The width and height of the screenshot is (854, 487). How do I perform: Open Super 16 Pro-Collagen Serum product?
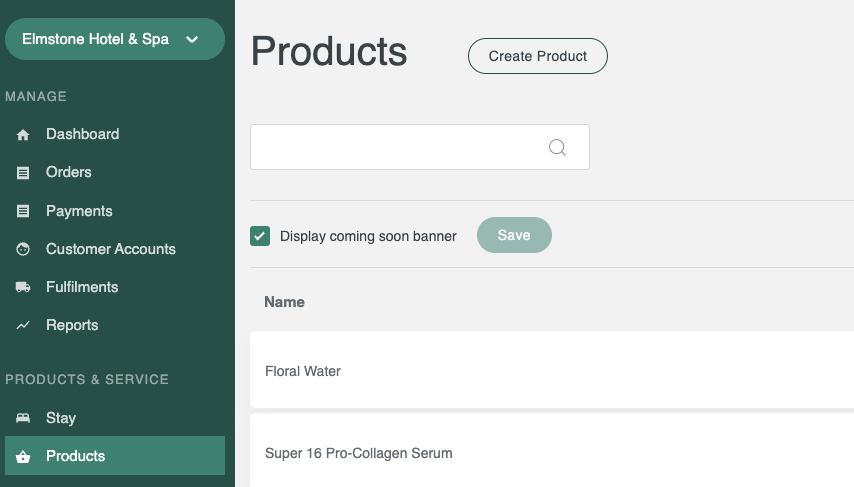[552, 451]
